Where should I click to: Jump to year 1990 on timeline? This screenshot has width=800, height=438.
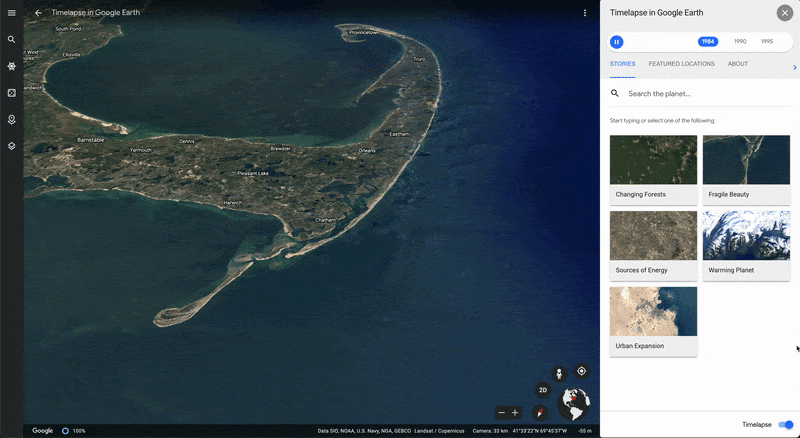click(739, 42)
